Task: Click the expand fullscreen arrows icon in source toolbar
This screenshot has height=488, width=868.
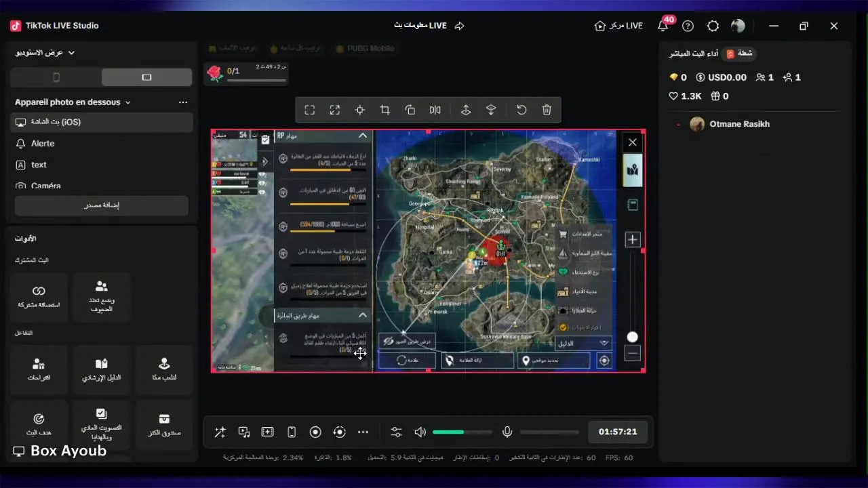Action: pyautogui.click(x=334, y=110)
